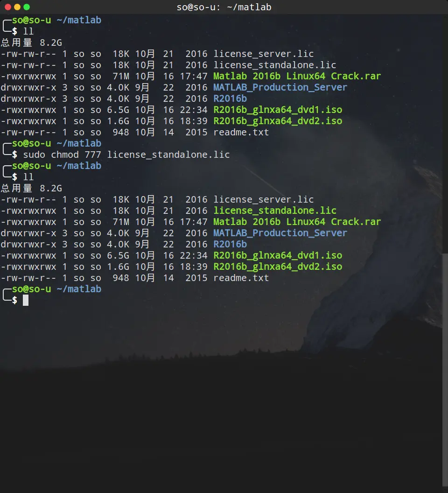Click 'R2016b_glnxa64_dvd1.iso' in the first listing
This screenshot has width=448, height=493.
pos(278,110)
